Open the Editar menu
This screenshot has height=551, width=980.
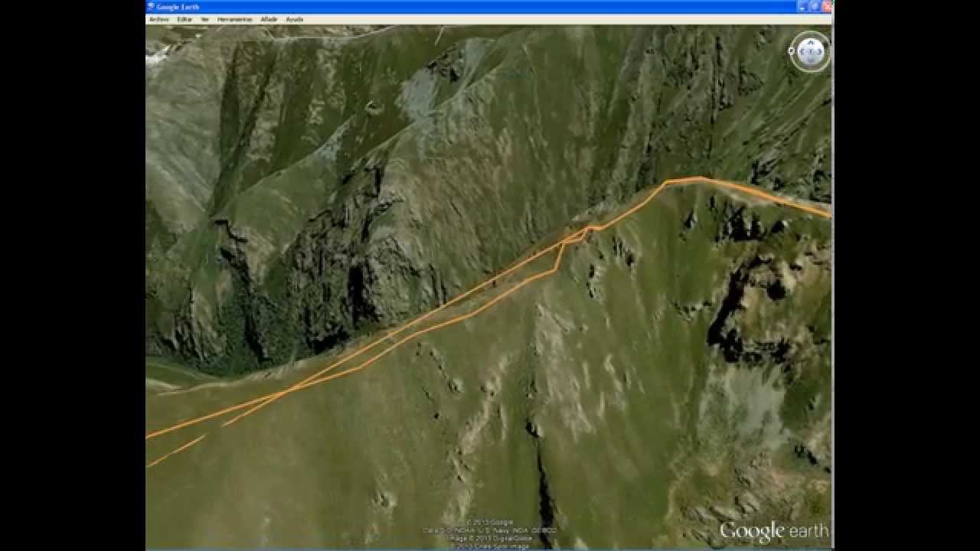185,18
